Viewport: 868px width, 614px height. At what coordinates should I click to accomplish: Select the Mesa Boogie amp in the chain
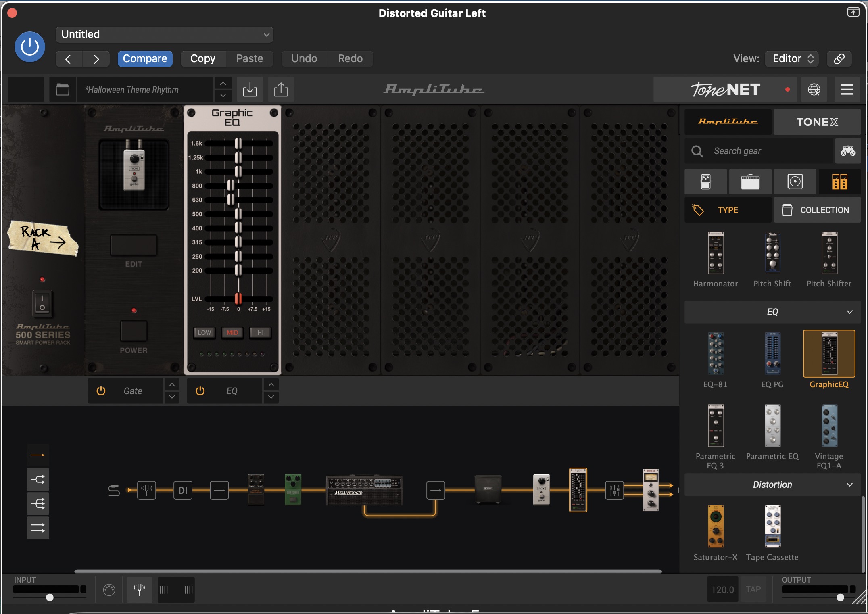point(364,490)
